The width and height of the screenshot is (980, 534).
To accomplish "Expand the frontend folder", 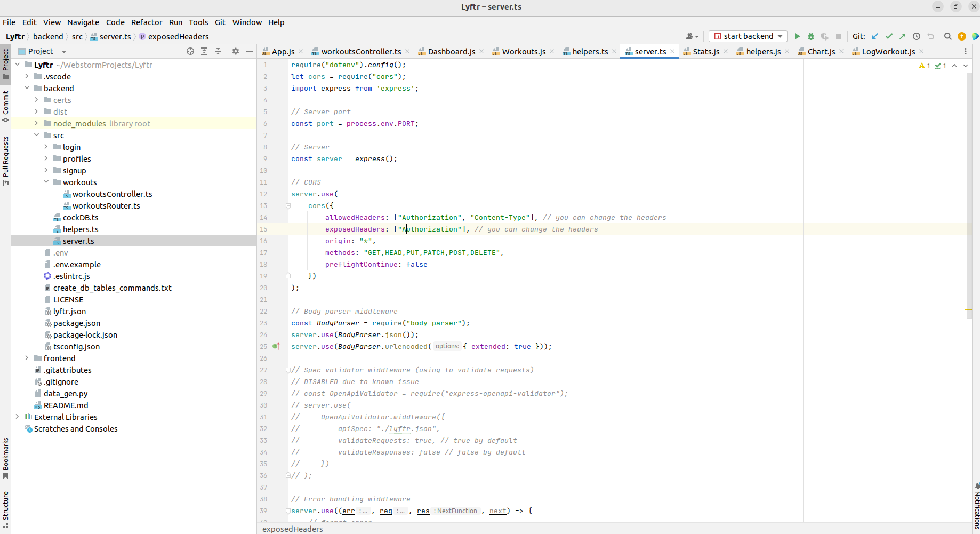I will 27,358.
